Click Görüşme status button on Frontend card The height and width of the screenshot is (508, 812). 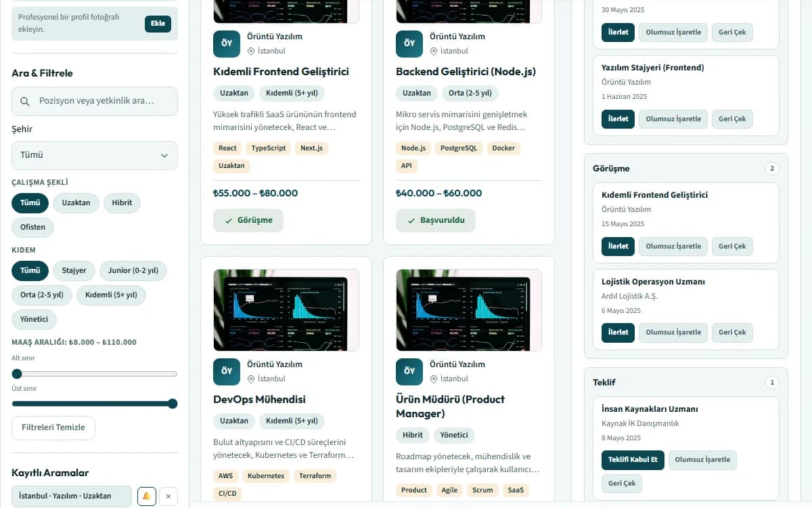[x=248, y=220]
